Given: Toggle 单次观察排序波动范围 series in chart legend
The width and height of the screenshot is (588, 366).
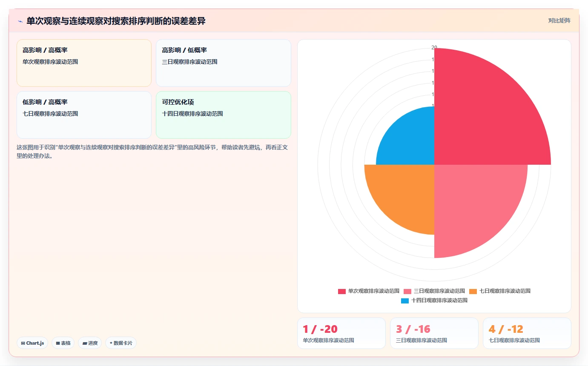Looking at the screenshot, I should [369, 291].
